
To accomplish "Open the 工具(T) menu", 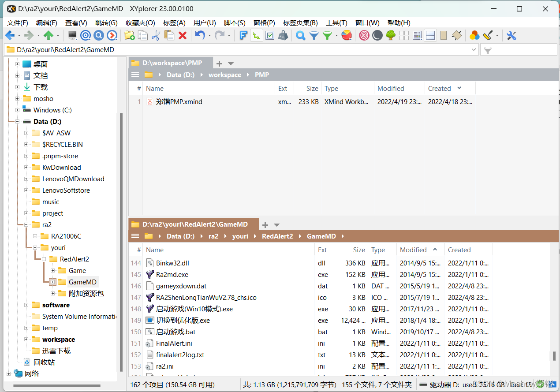I will pos(336,22).
